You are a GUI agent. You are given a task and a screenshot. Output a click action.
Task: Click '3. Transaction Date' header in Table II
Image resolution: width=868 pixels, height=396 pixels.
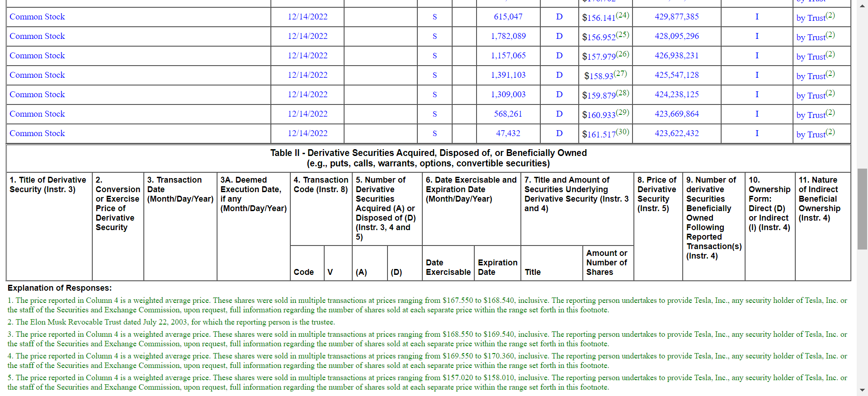[x=180, y=189]
